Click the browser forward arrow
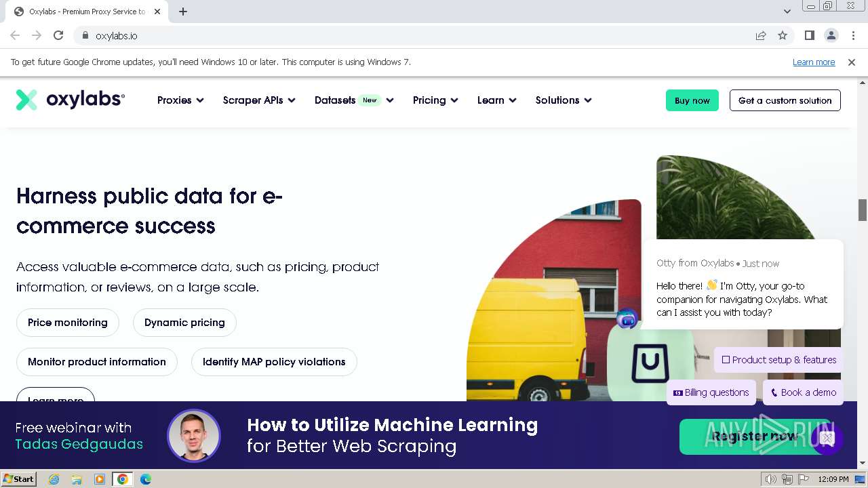Image resolution: width=868 pixels, height=488 pixels. point(37,35)
